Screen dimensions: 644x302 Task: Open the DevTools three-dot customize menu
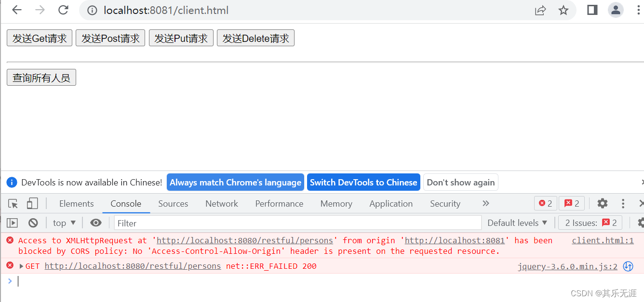[x=623, y=203]
